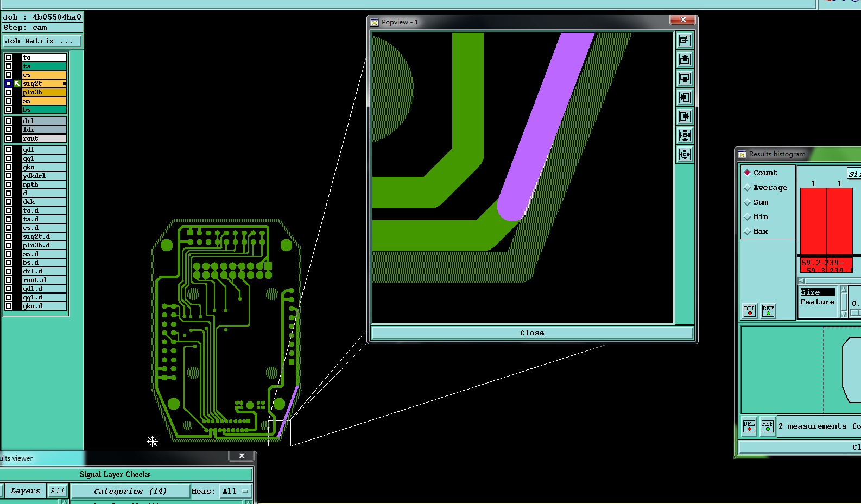Click the lower DEL icon beside measurements text
This screenshot has height=504, width=861.
point(749,426)
